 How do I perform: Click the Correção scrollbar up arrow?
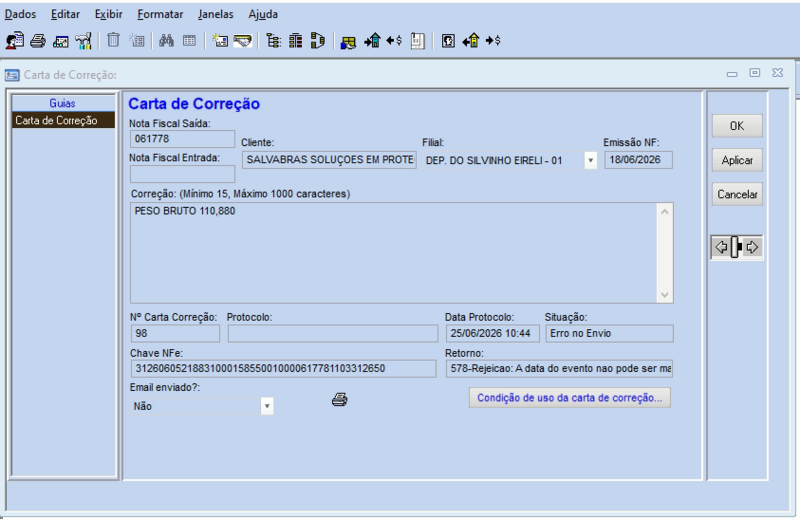pos(664,211)
